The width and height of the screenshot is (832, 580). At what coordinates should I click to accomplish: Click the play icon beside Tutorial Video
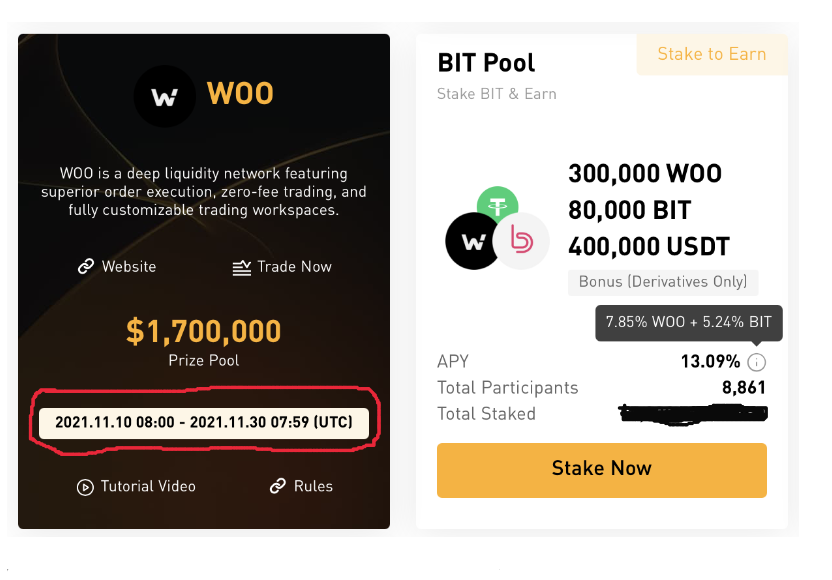[85, 487]
